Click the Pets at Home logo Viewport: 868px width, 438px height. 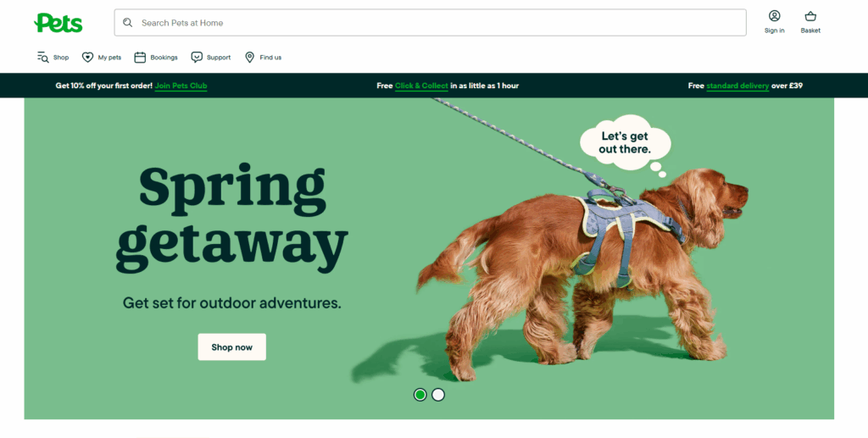tap(58, 23)
